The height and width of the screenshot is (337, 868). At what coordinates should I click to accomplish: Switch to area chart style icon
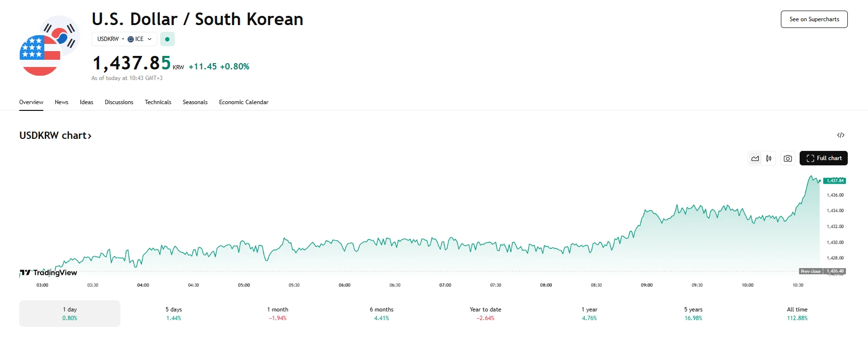click(x=755, y=158)
